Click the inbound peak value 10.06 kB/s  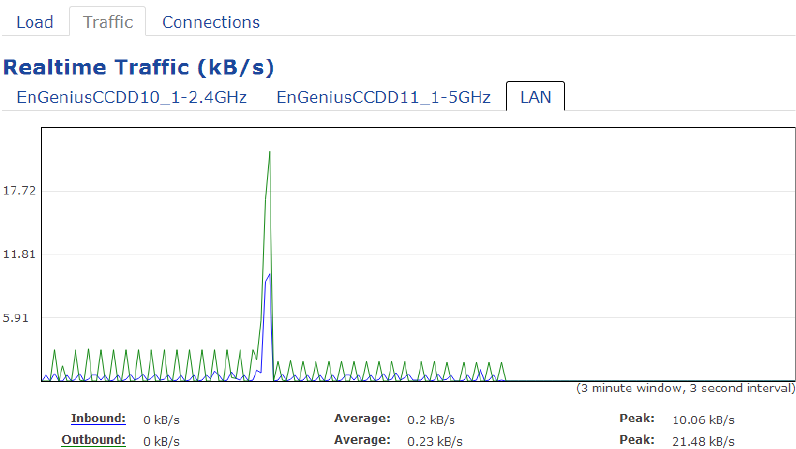[703, 420]
